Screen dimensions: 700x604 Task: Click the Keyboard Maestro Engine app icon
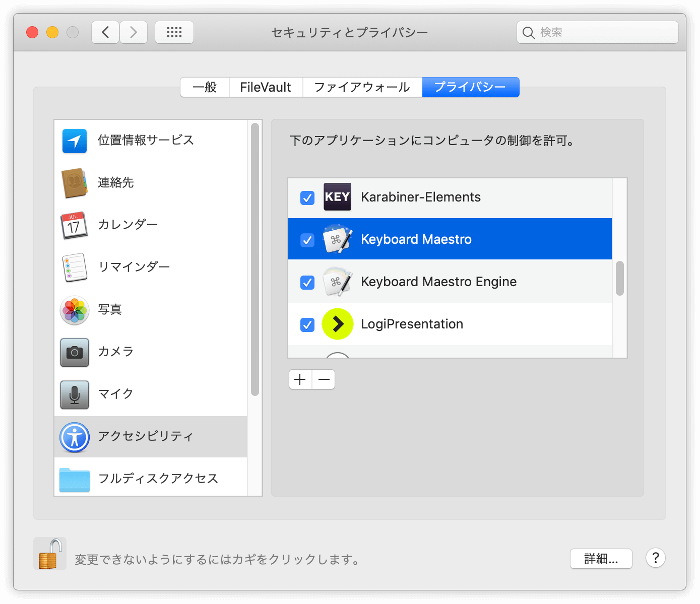(x=337, y=282)
